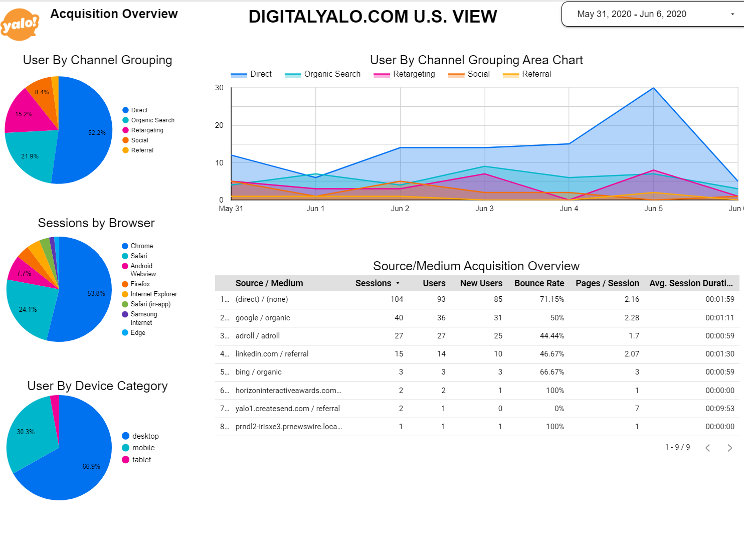Click the Source / Medium column header
744x560 pixels.
click(x=269, y=283)
